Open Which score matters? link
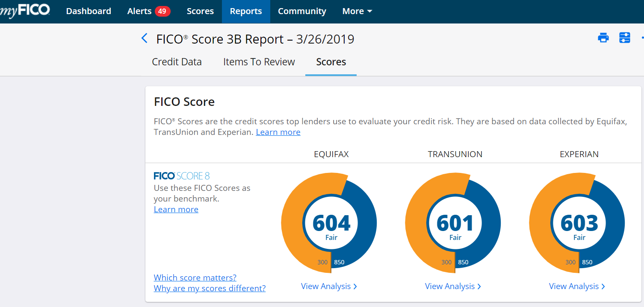This screenshot has height=307, width=644. [195, 278]
